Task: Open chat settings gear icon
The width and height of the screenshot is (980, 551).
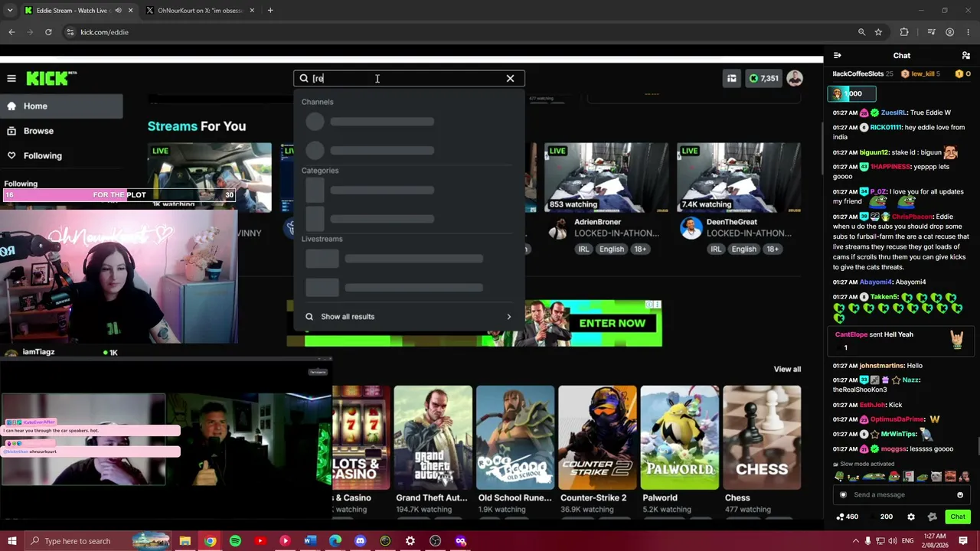Action: (x=911, y=517)
